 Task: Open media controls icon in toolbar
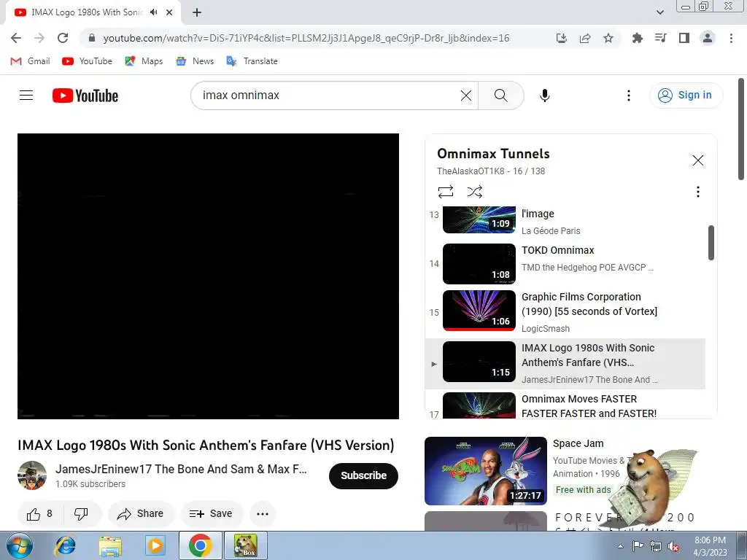pyautogui.click(x=660, y=38)
